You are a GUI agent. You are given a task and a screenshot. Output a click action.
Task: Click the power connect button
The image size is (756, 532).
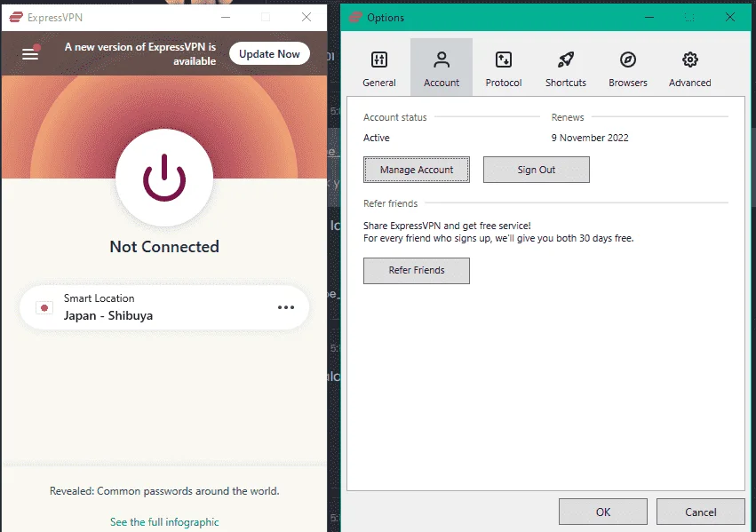coord(164,178)
